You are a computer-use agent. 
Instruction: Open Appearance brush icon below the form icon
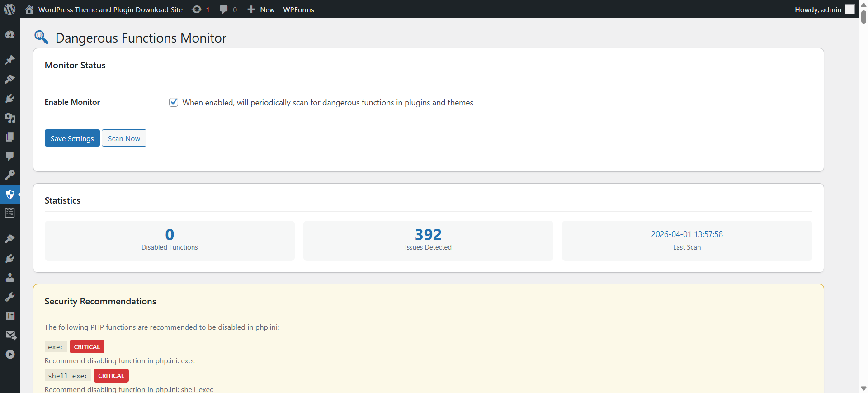10,239
